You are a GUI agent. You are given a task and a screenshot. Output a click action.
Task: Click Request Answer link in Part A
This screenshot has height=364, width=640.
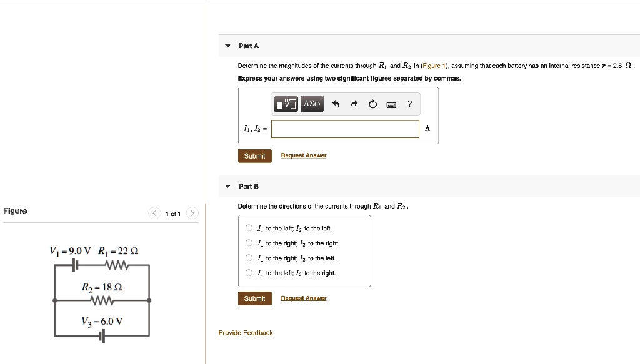click(x=304, y=155)
